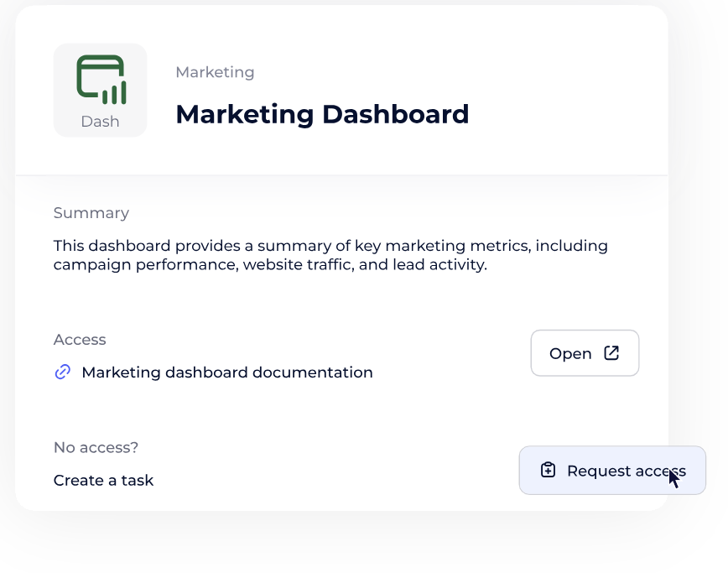Click the Summary section header
The image size is (728, 573).
(91, 212)
